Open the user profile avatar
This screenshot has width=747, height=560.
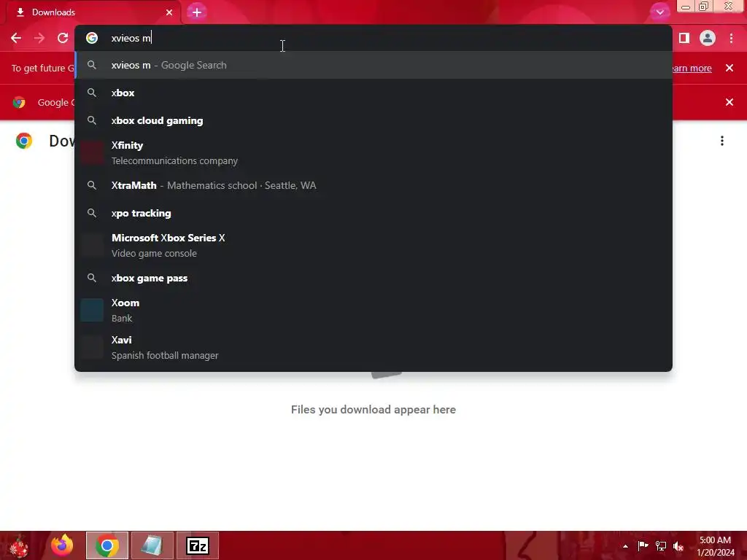[x=708, y=38]
